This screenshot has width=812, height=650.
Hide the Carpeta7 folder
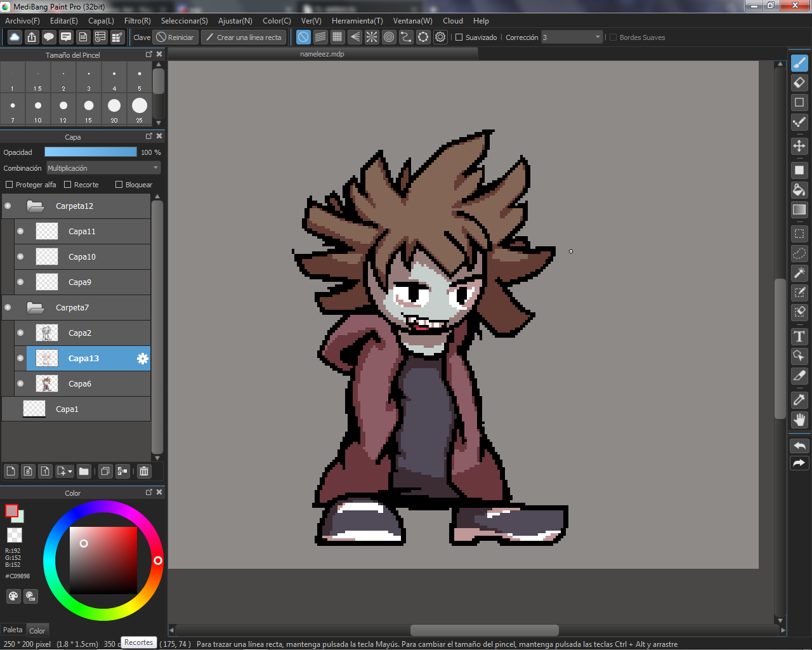point(8,307)
